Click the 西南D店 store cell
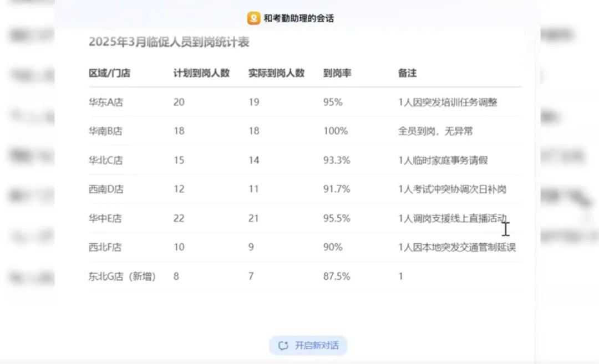Image resolution: width=599 pixels, height=364 pixels. tap(106, 189)
